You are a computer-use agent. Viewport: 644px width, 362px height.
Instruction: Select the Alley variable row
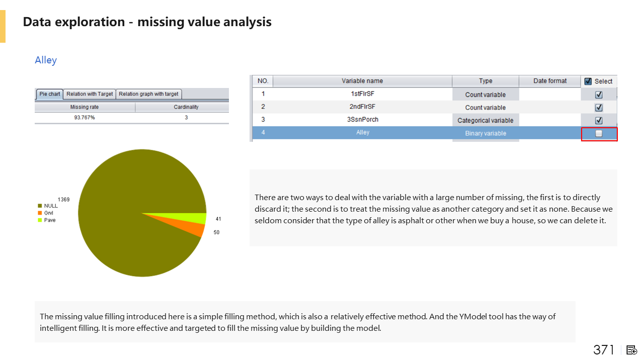(362, 133)
